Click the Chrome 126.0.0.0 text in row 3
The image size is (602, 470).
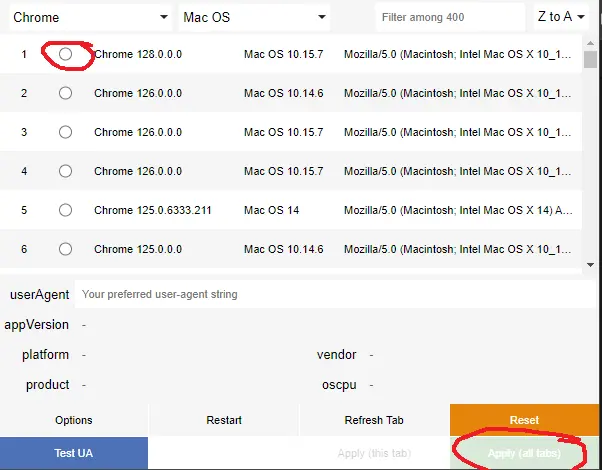pos(138,132)
